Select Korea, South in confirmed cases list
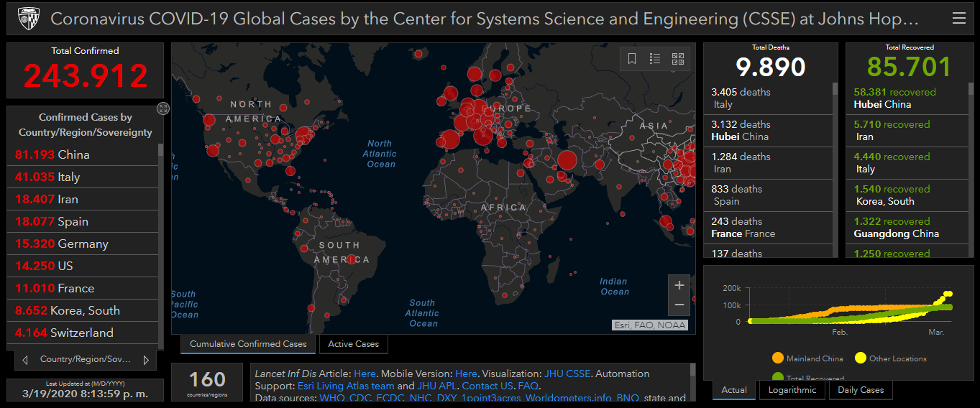The height and width of the screenshot is (408, 980). click(x=83, y=310)
